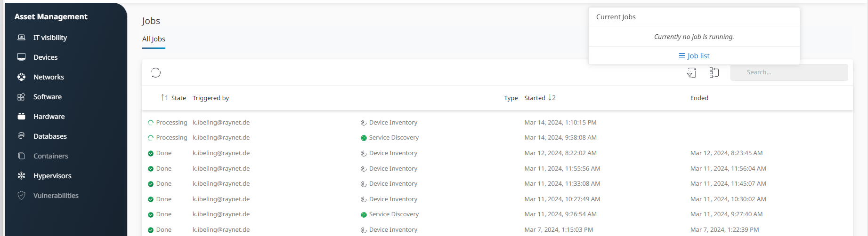Sort by the Triggered by column
The width and height of the screenshot is (868, 236).
(211, 98)
